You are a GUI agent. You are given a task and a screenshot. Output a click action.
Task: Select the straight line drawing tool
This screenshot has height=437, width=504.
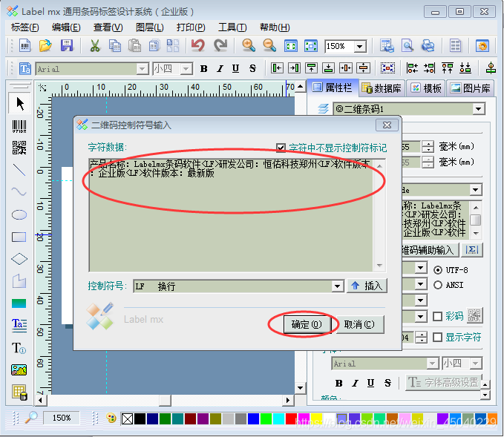(x=19, y=170)
